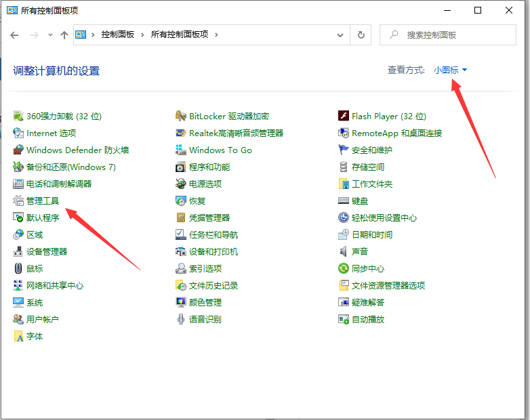Open the recent locations dropdown arrow

[50, 35]
